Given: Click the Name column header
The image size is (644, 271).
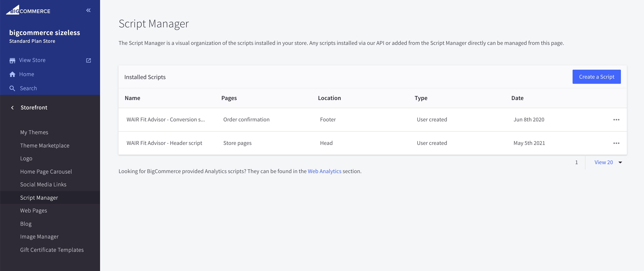Looking at the screenshot, I should [x=132, y=98].
